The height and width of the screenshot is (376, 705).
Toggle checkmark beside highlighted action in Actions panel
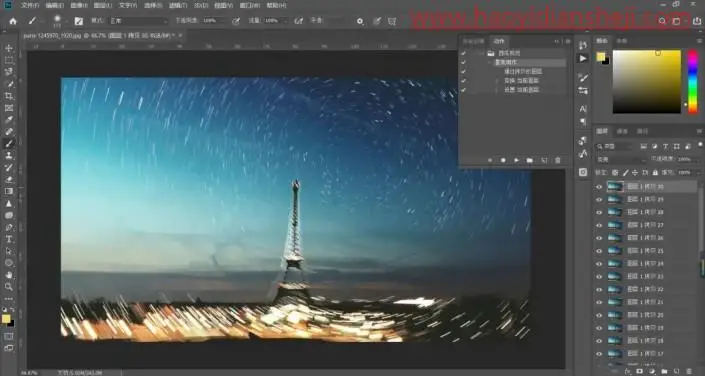click(x=464, y=63)
